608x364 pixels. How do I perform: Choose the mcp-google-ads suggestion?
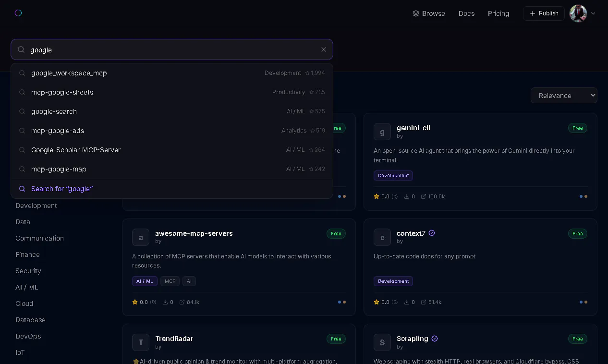tap(172, 131)
